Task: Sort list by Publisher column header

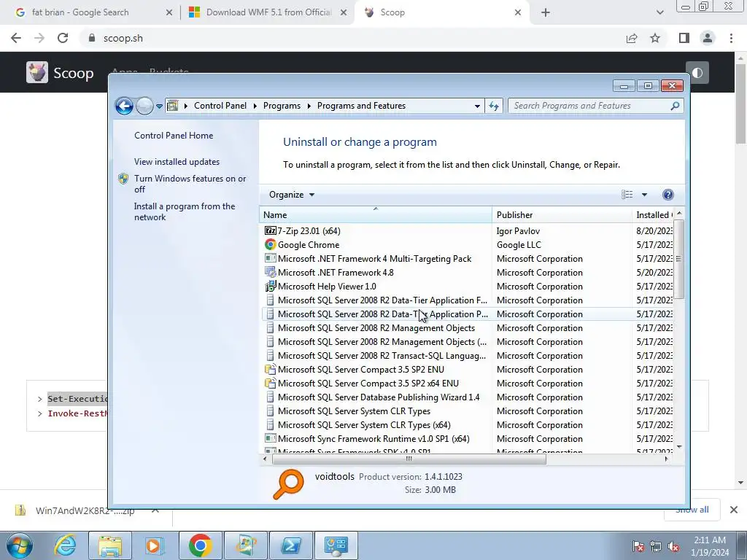Action: click(562, 215)
